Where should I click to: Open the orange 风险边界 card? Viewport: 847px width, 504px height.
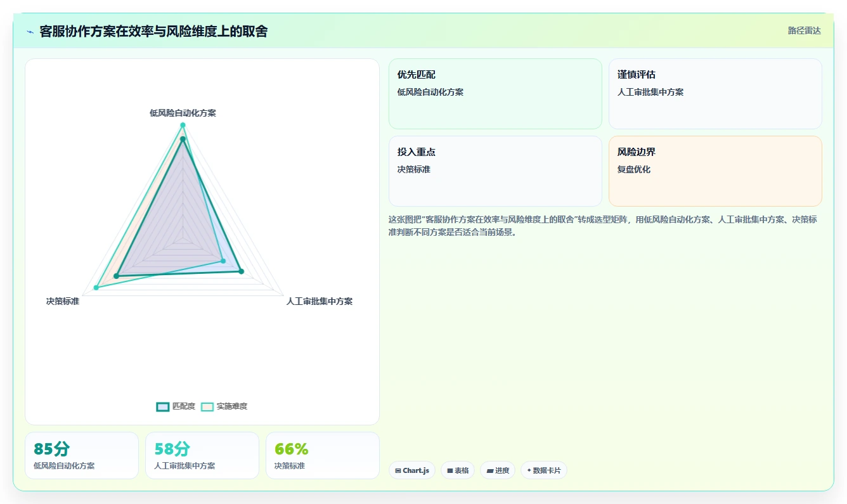pyautogui.click(x=715, y=171)
